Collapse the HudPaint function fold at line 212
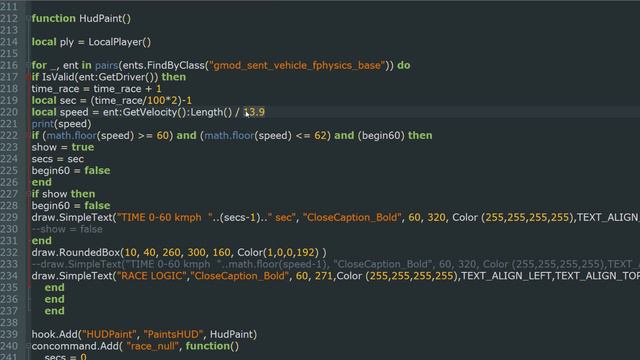Screen dimensions: 640x360 click(28, 18)
